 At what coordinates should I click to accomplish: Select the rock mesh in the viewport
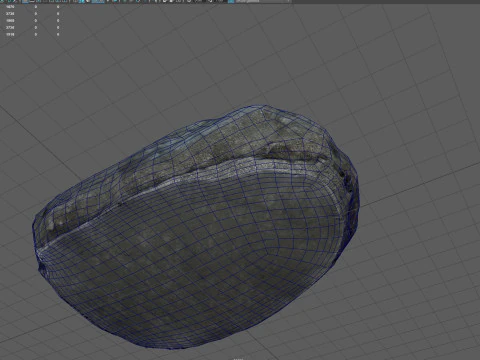[196, 227]
